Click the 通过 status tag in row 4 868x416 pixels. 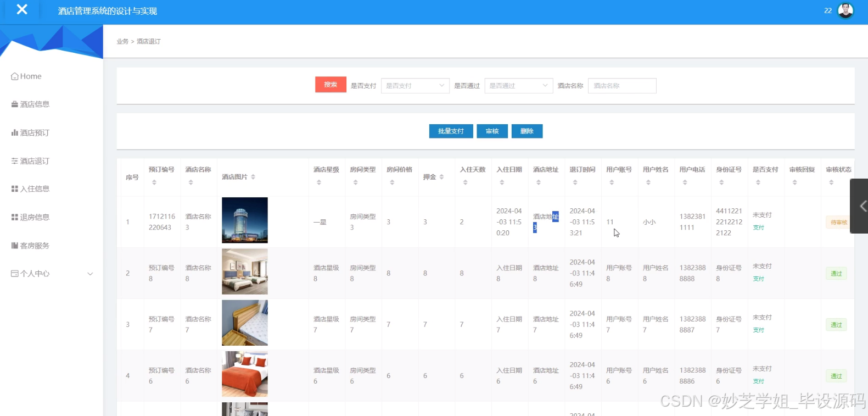836,376
